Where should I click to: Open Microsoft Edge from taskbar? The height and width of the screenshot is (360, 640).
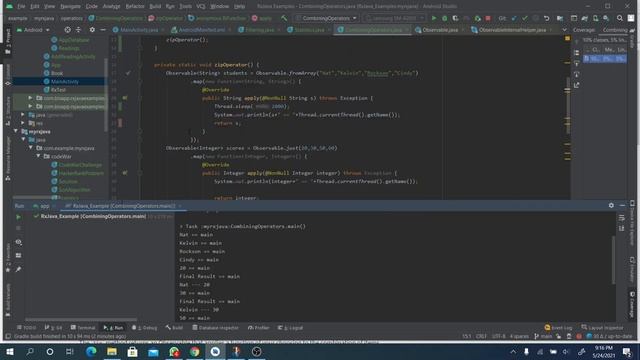[91, 351]
